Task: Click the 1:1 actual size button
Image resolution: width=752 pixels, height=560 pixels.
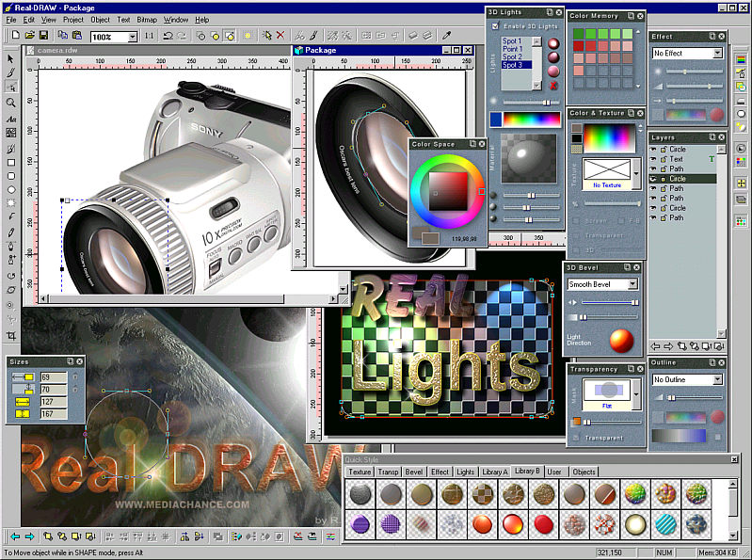Action: click(x=149, y=36)
